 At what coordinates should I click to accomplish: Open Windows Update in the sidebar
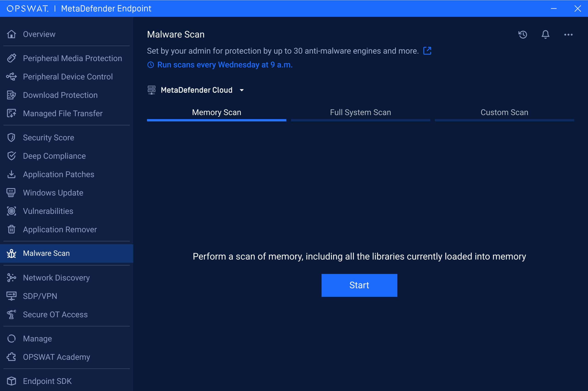[x=53, y=192]
